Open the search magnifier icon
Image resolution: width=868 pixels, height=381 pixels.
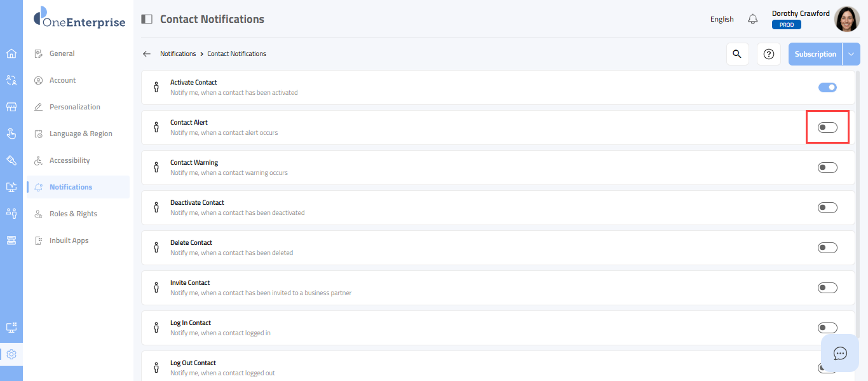click(x=737, y=54)
